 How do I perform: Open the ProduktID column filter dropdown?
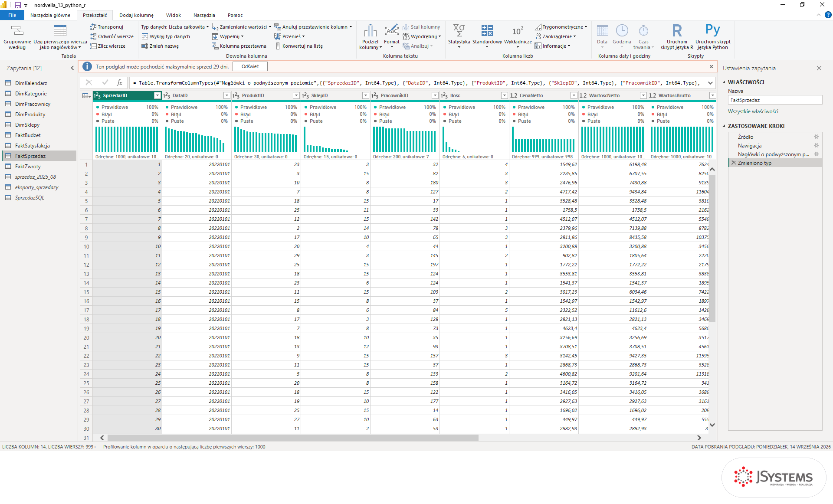(296, 95)
